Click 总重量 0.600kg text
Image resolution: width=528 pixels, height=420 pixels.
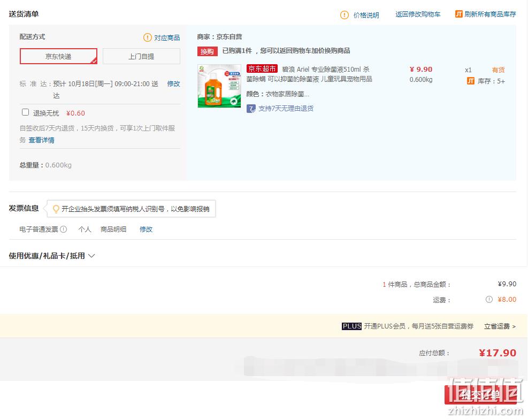[x=45, y=165]
